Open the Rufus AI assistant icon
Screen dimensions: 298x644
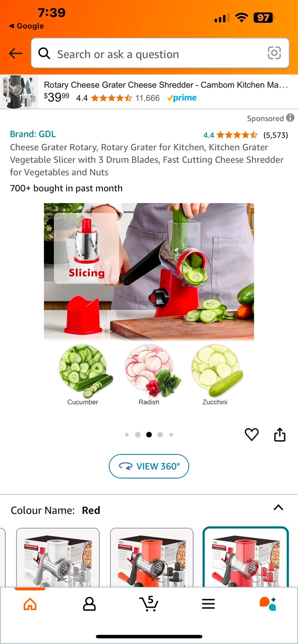[x=268, y=604]
